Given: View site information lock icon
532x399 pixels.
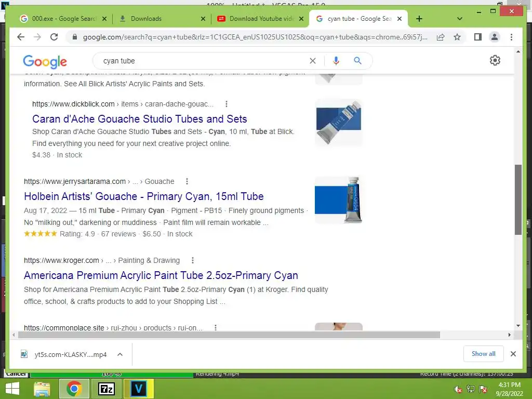Looking at the screenshot, I should (x=75, y=37).
